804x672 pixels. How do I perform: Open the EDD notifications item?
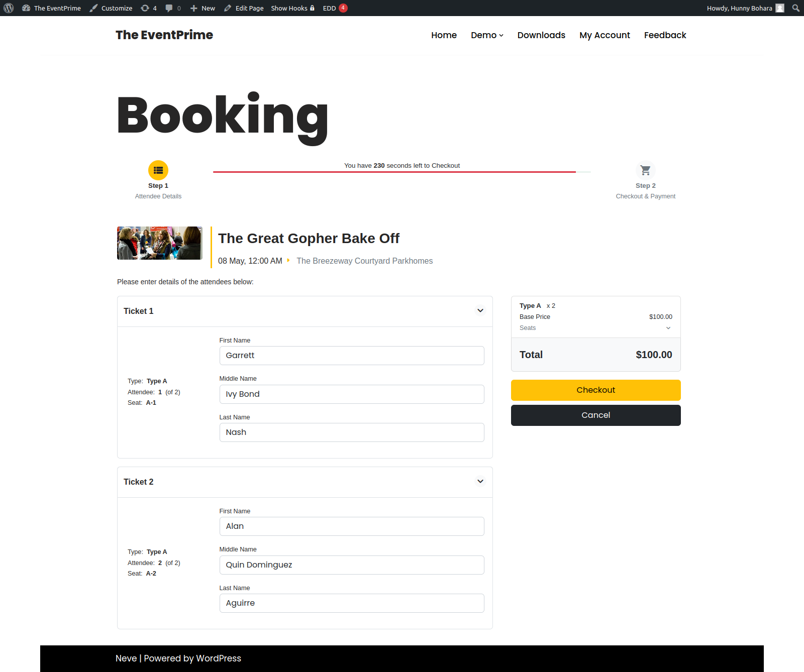[x=335, y=8]
